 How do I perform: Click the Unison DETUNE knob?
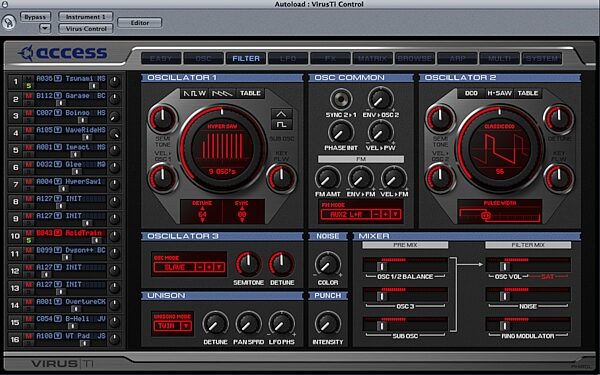tap(215, 324)
